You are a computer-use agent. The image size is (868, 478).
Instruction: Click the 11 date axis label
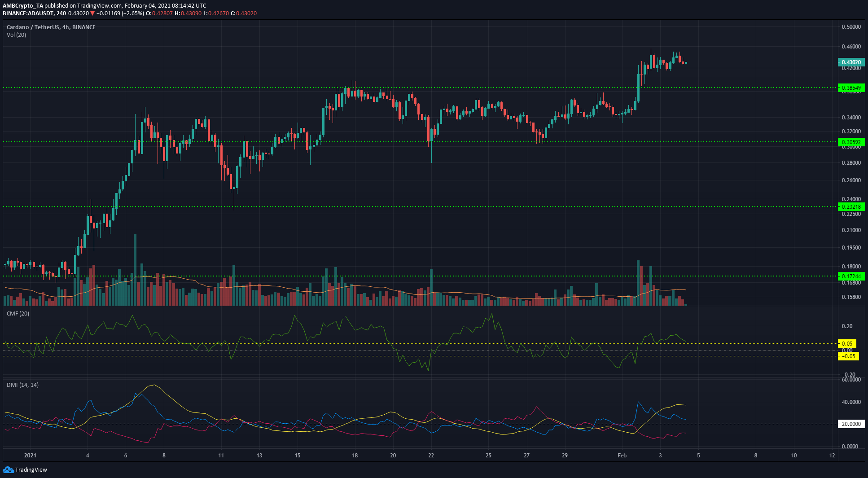(221, 456)
